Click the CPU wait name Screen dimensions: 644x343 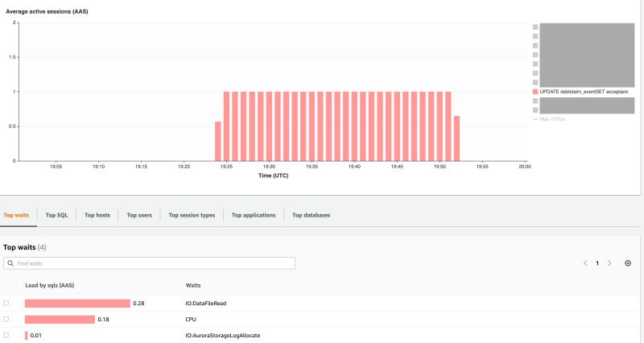pos(191,319)
